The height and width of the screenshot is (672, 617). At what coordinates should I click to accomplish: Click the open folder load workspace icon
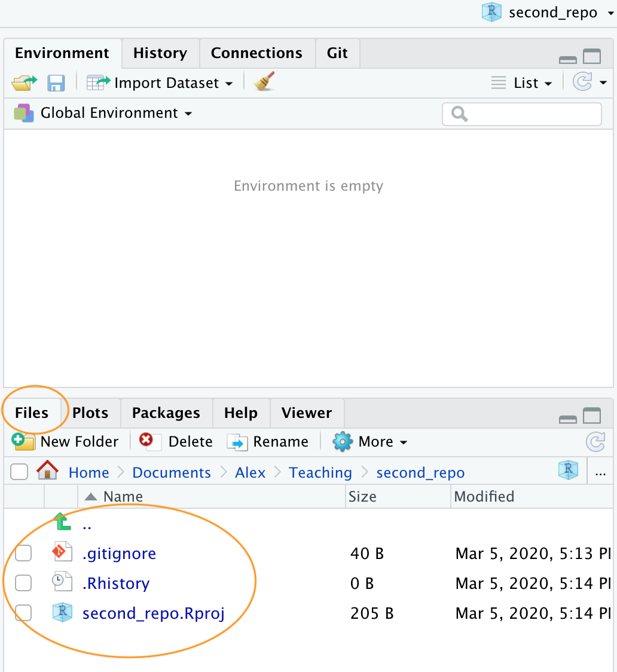pyautogui.click(x=24, y=83)
